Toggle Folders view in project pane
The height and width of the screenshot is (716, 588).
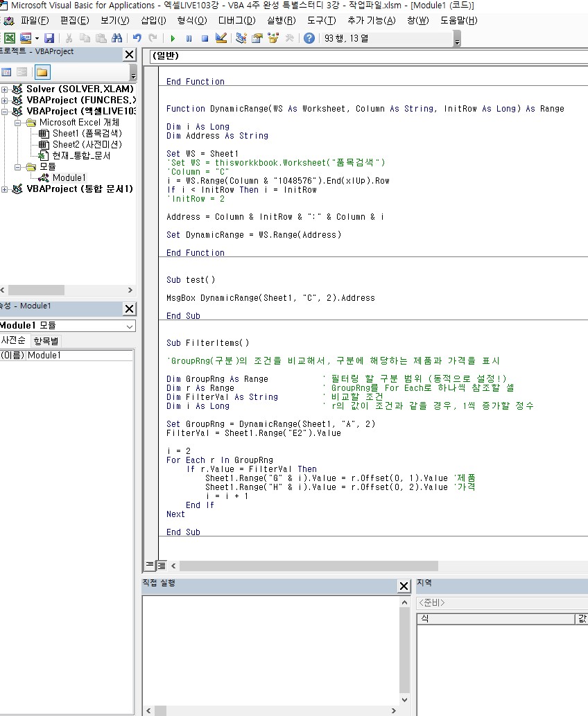42,72
